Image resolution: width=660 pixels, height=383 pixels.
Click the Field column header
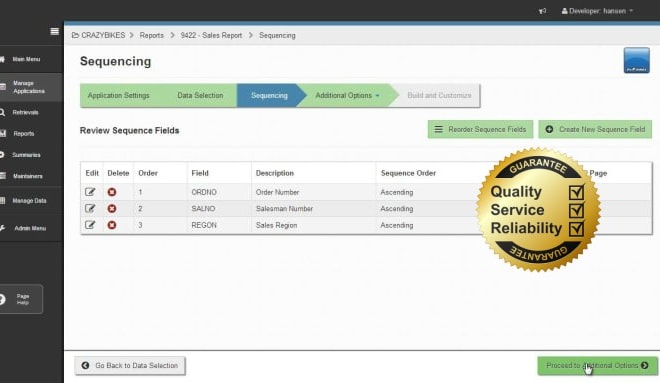(200, 173)
